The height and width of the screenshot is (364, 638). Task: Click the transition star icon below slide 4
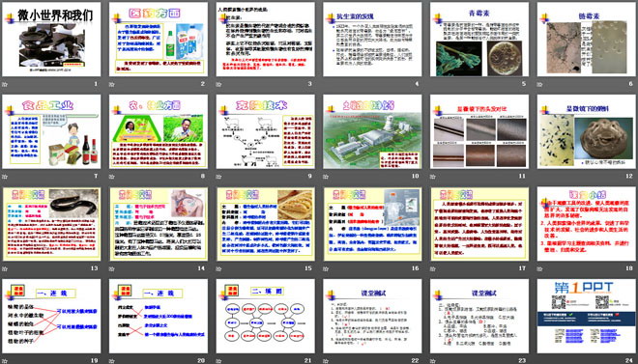[x=326, y=85]
